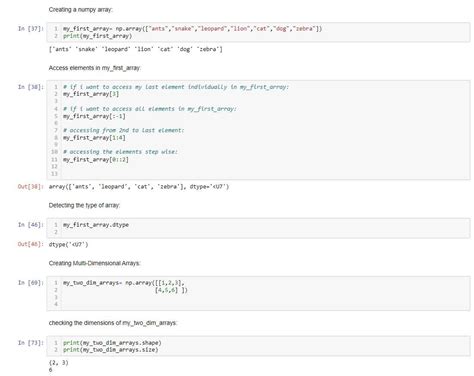Place cursor in my_first_array[3] line

[91, 94]
